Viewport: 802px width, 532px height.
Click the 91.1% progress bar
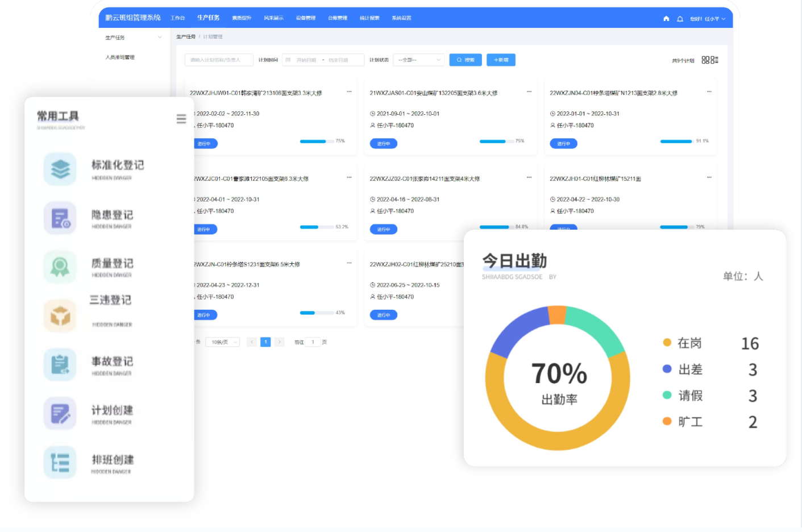pos(676,141)
